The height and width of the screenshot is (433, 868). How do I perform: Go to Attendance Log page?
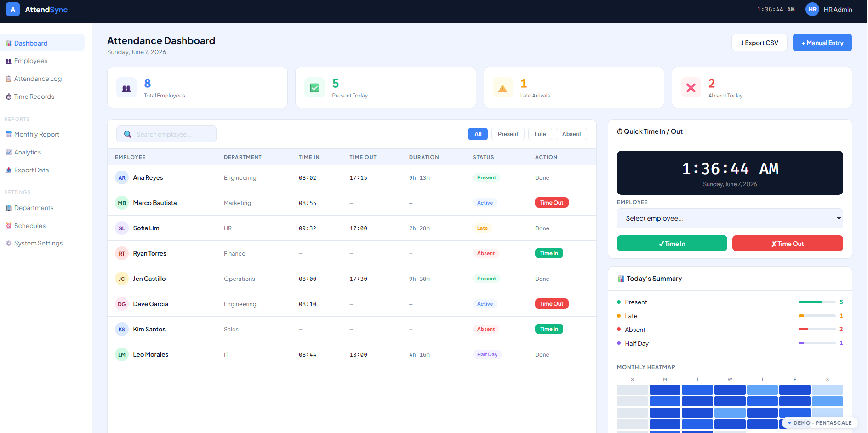pyautogui.click(x=42, y=79)
